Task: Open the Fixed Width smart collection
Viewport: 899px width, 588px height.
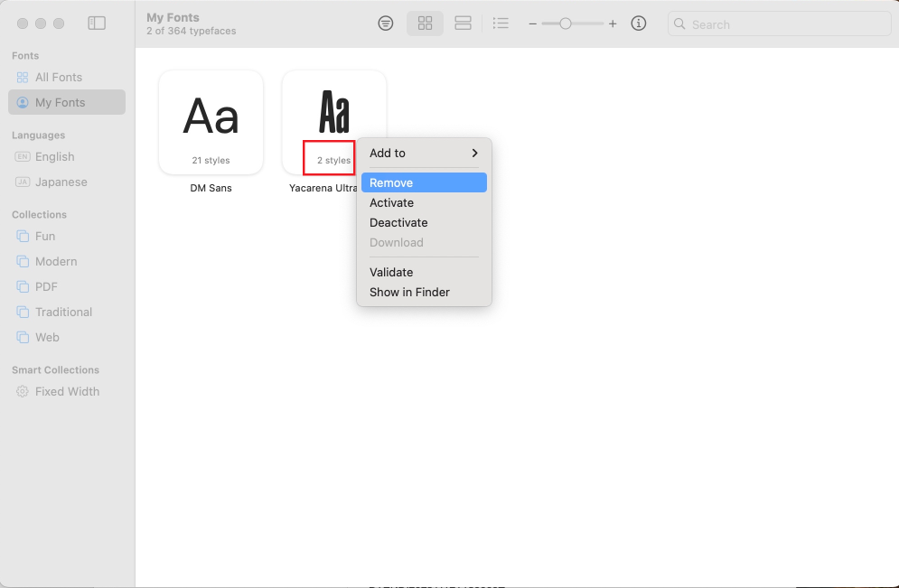Action: [67, 391]
